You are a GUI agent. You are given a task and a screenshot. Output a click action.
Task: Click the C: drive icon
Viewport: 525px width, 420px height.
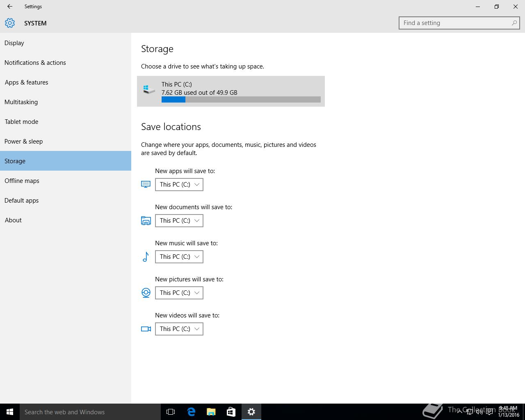149,89
